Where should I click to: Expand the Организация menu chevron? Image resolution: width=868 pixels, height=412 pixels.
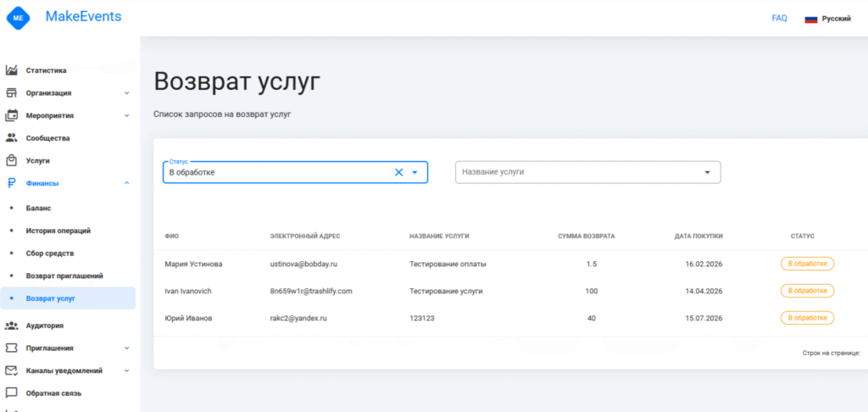click(127, 93)
